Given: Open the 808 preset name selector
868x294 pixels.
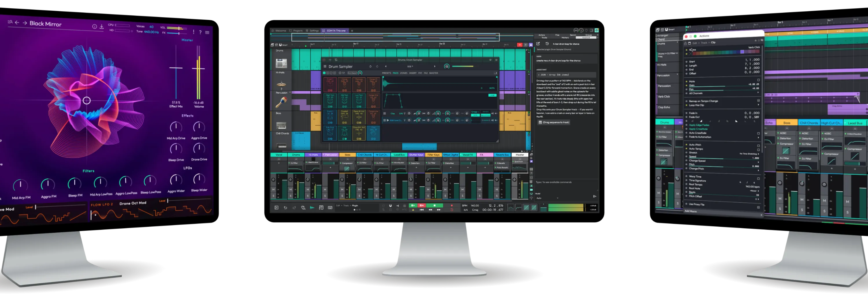Looking at the screenshot, I should pyautogui.click(x=410, y=66).
